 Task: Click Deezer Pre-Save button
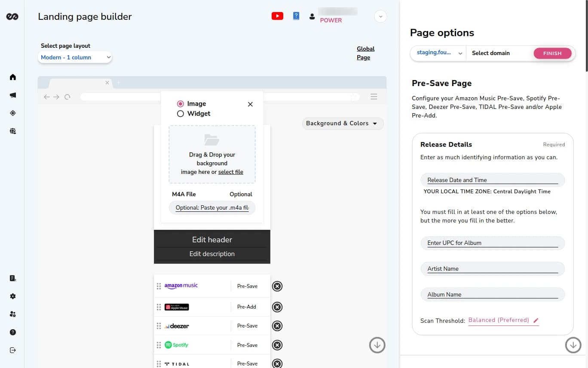pos(248,326)
